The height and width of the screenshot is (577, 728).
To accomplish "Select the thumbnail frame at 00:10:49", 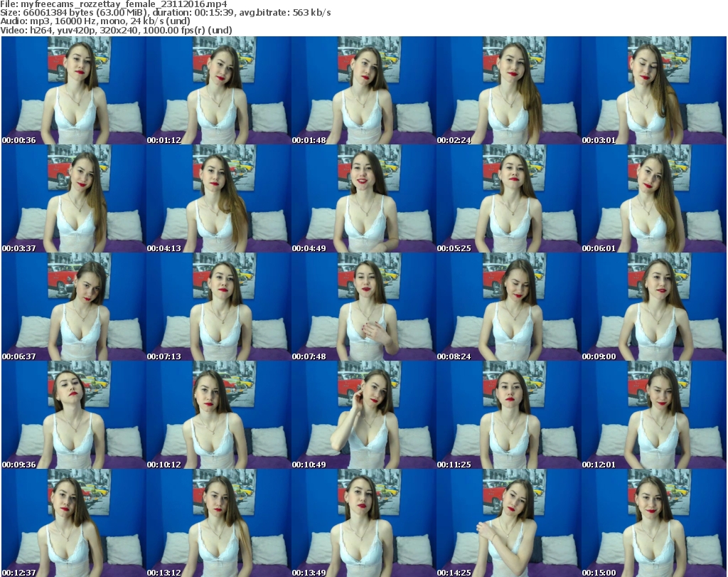I will click(x=363, y=415).
